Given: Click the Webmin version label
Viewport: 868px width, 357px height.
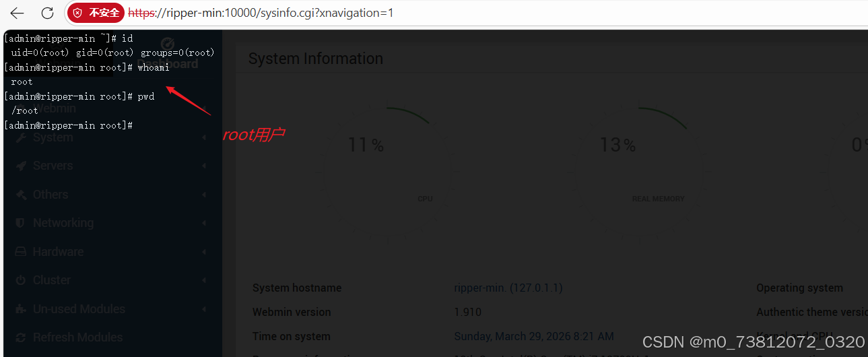Looking at the screenshot, I should [x=292, y=312].
